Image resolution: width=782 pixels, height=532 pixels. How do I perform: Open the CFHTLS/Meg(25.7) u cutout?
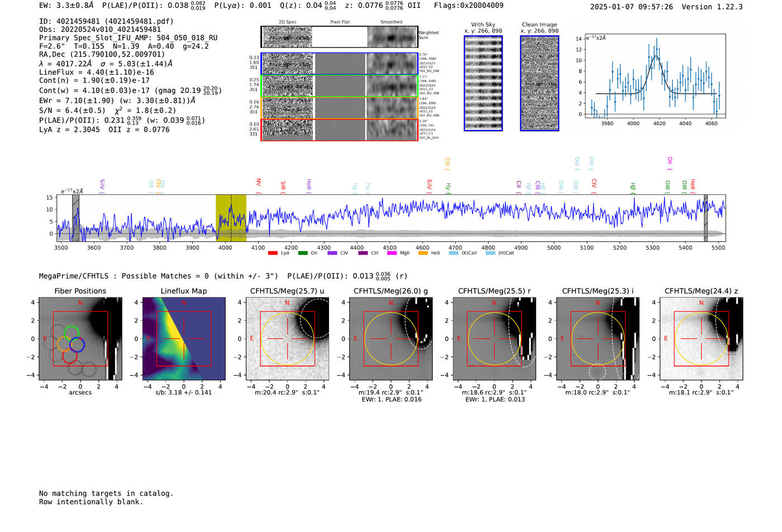pos(287,339)
